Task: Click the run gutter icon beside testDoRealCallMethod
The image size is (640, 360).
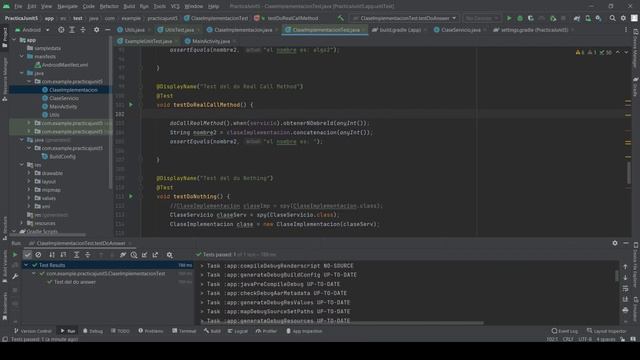Action: click(x=131, y=105)
